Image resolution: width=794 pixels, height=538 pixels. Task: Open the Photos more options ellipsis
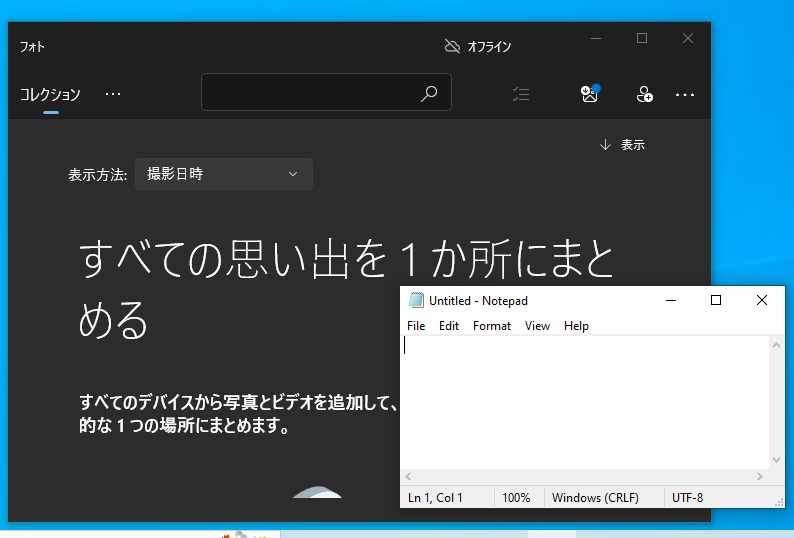[x=685, y=94]
